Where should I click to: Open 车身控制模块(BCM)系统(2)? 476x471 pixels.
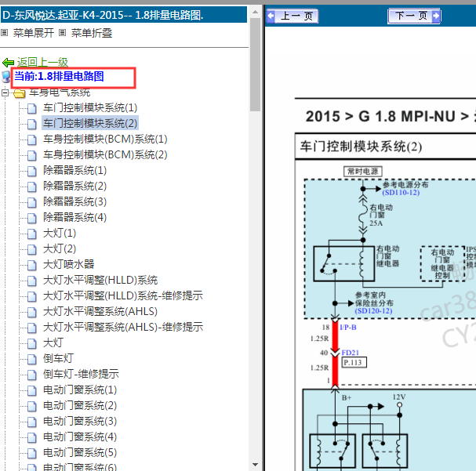coord(105,155)
